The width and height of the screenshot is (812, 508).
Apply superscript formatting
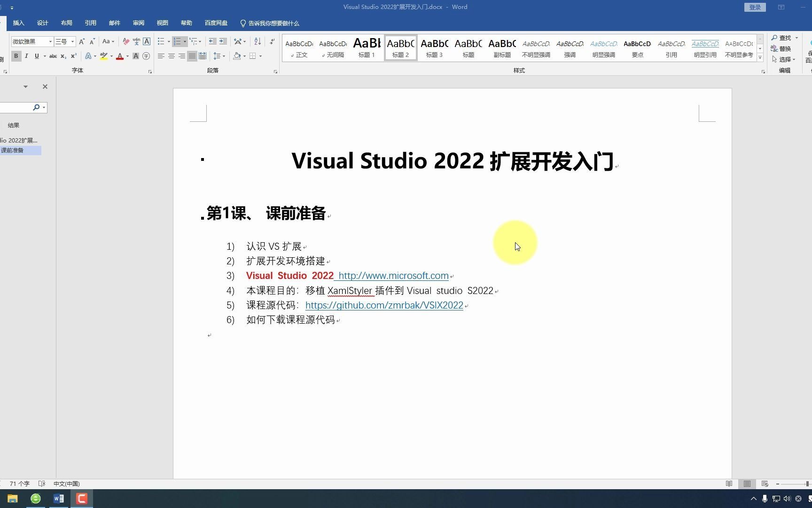[x=74, y=56]
